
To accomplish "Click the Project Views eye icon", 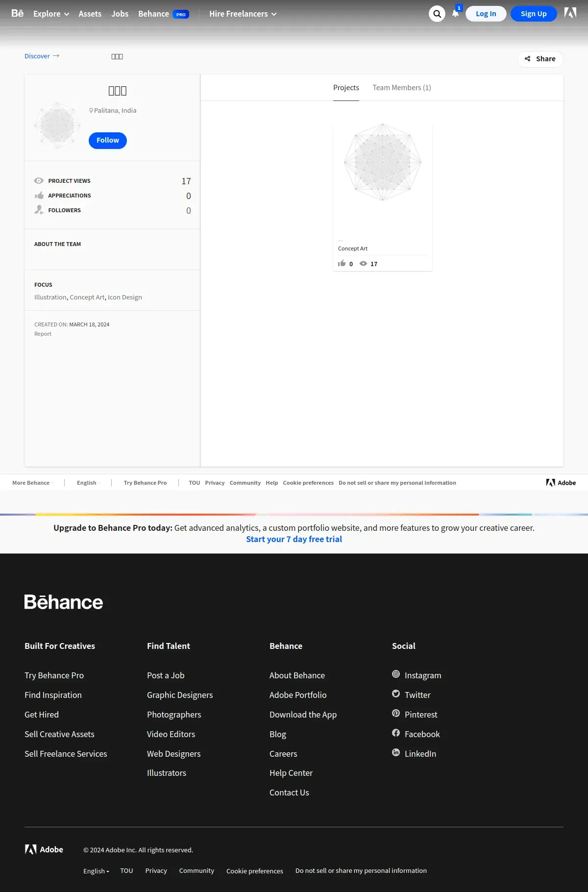I will (39, 181).
